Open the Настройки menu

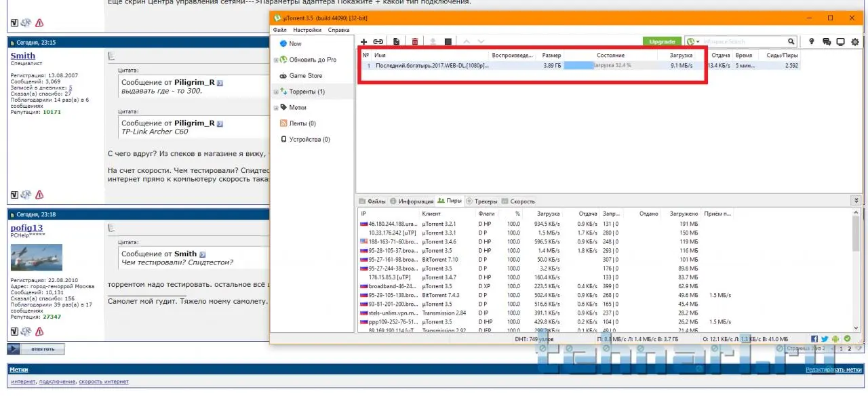tap(308, 30)
